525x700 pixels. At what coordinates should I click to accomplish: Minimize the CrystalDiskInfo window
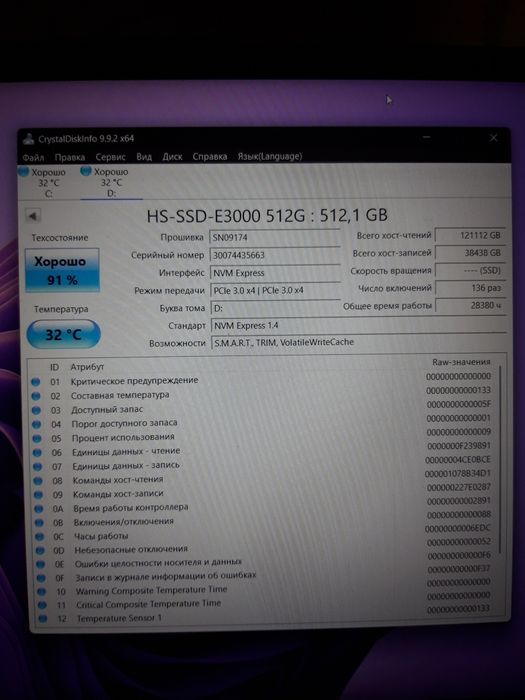click(427, 138)
